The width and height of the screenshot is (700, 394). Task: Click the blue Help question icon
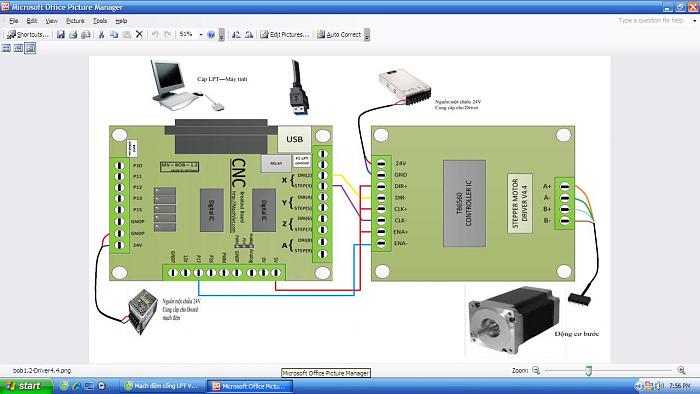211,34
